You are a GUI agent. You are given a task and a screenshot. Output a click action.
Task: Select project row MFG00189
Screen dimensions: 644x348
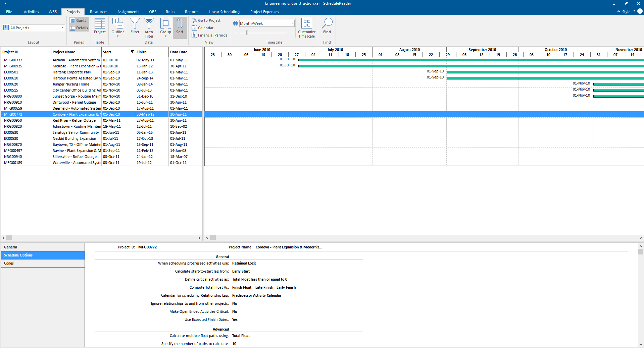tap(101, 163)
